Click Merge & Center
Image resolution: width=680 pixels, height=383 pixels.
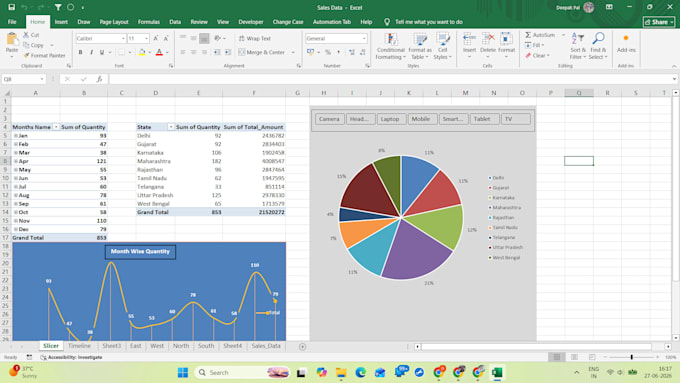tap(262, 52)
